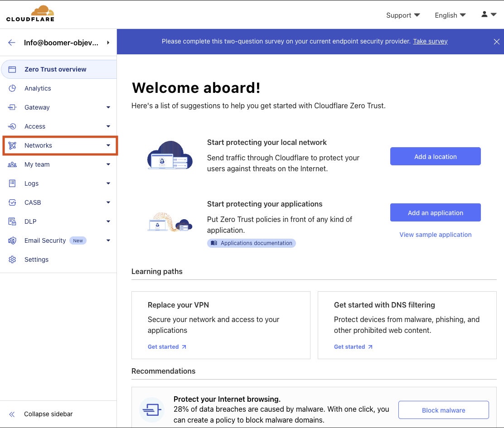Dismiss the survey banner
Screen dimensions: 504x428
tap(496, 42)
